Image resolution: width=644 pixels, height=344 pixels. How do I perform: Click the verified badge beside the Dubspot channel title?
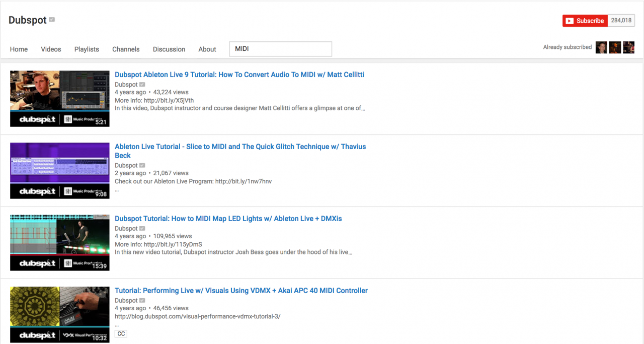coord(52,20)
